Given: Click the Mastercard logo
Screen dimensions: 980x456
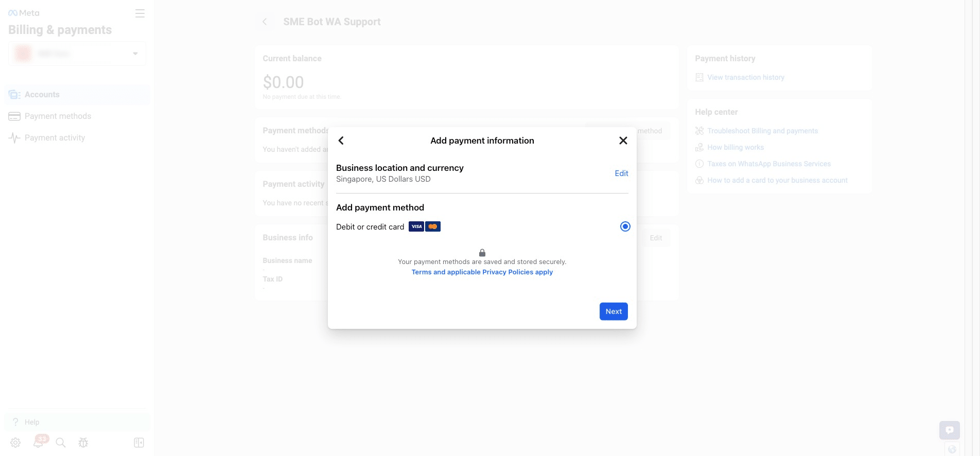Looking at the screenshot, I should (433, 226).
